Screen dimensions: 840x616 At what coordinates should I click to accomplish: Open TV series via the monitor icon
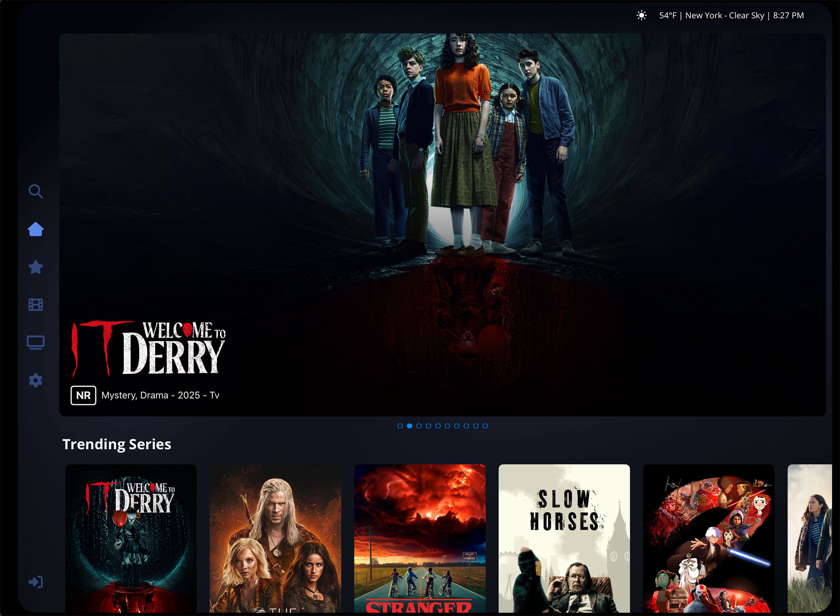pyautogui.click(x=35, y=342)
